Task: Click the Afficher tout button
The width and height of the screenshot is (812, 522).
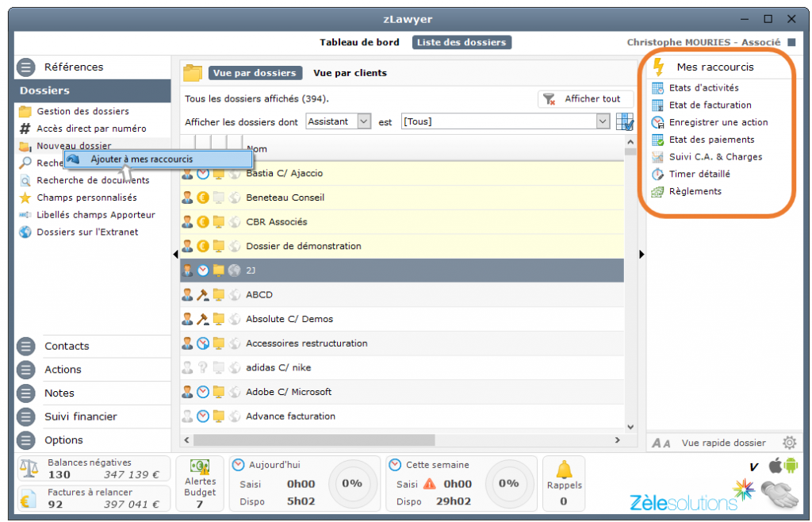Action: pyautogui.click(x=585, y=99)
